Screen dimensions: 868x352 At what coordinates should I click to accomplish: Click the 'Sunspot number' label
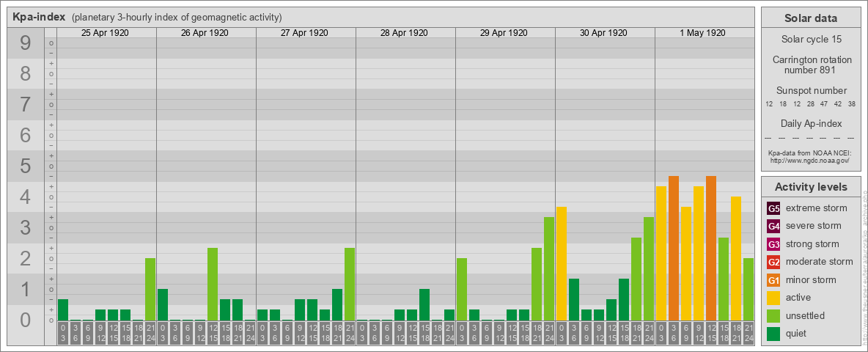pyautogui.click(x=812, y=90)
